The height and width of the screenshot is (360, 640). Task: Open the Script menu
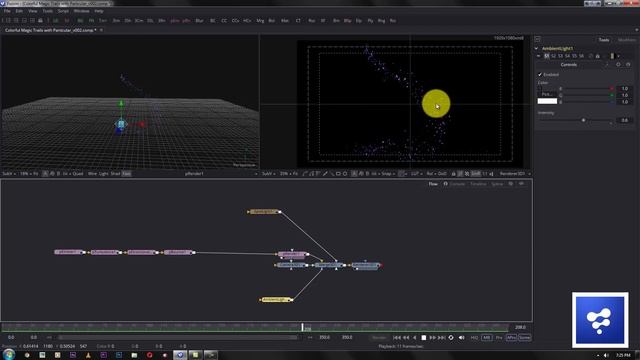63,11
